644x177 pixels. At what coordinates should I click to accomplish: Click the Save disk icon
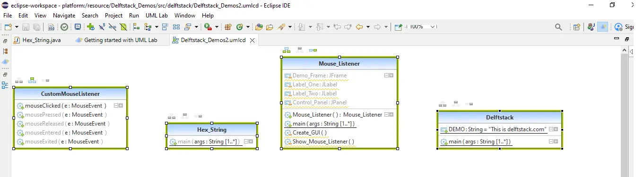coord(26,27)
